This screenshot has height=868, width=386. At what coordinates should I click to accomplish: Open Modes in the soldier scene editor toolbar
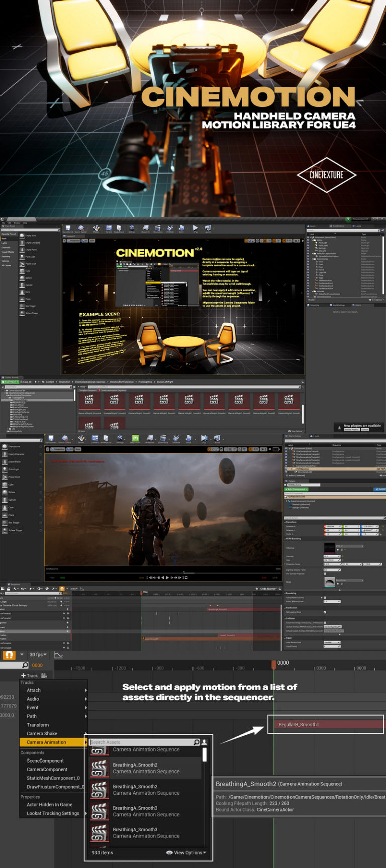tap(81, 439)
